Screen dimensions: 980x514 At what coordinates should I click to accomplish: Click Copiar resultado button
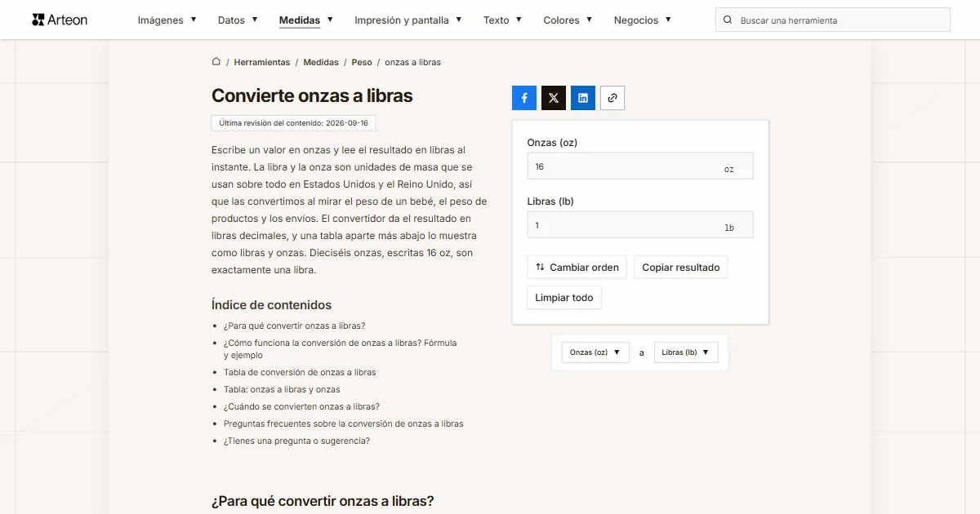(x=681, y=268)
